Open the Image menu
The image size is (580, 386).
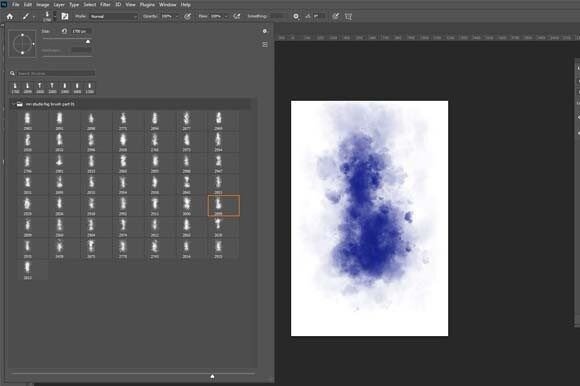[43, 5]
